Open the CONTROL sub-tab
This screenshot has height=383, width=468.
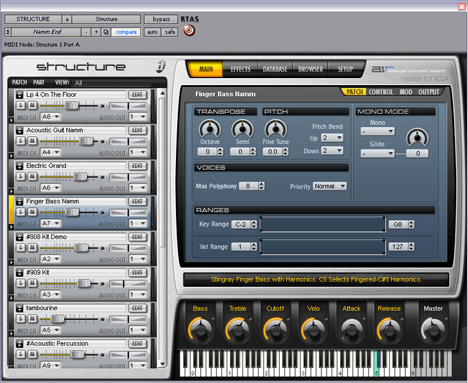pyautogui.click(x=381, y=92)
